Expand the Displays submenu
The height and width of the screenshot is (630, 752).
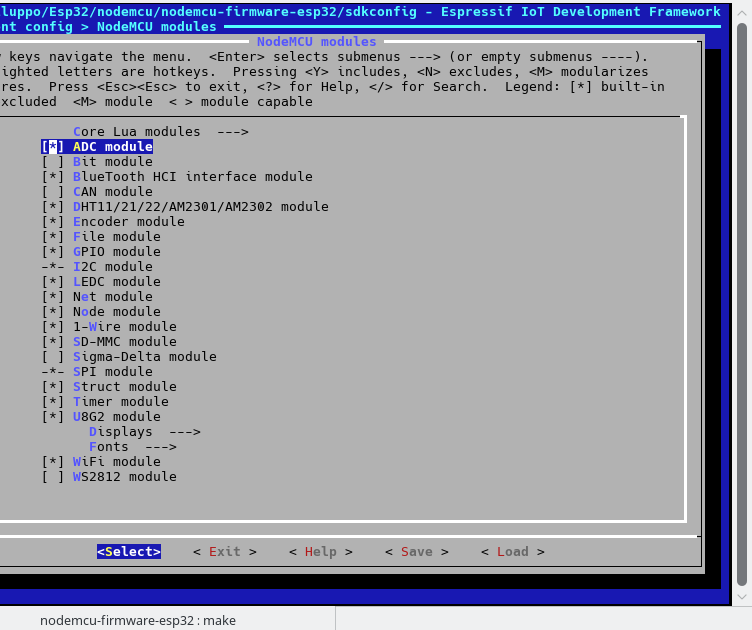click(144, 432)
